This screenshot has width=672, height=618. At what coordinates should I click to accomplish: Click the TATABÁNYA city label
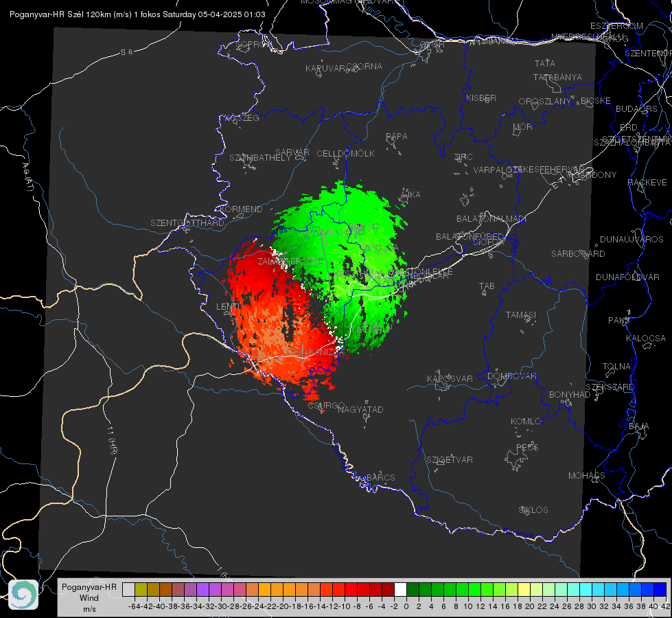tap(557, 77)
